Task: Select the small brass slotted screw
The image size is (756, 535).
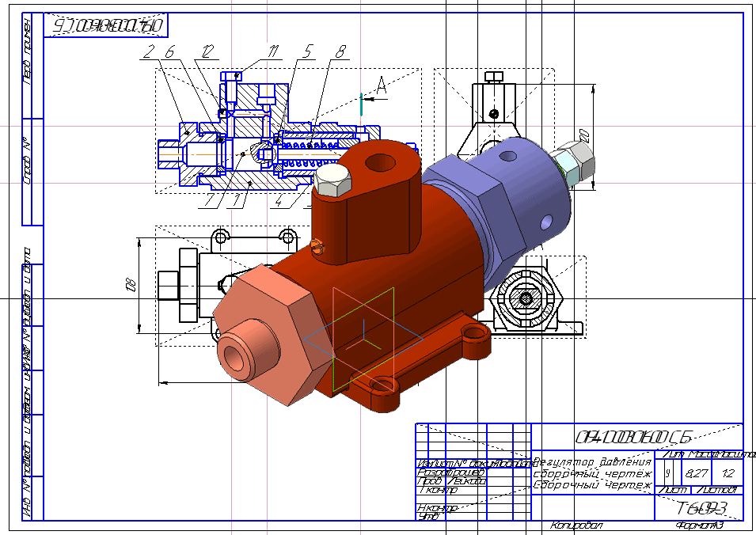Action: (318, 246)
